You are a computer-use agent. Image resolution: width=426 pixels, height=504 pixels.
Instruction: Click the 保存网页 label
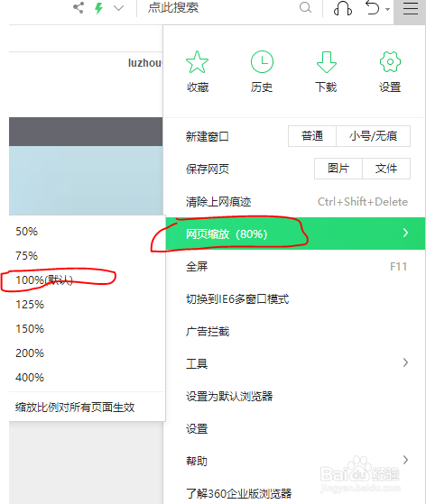click(208, 169)
